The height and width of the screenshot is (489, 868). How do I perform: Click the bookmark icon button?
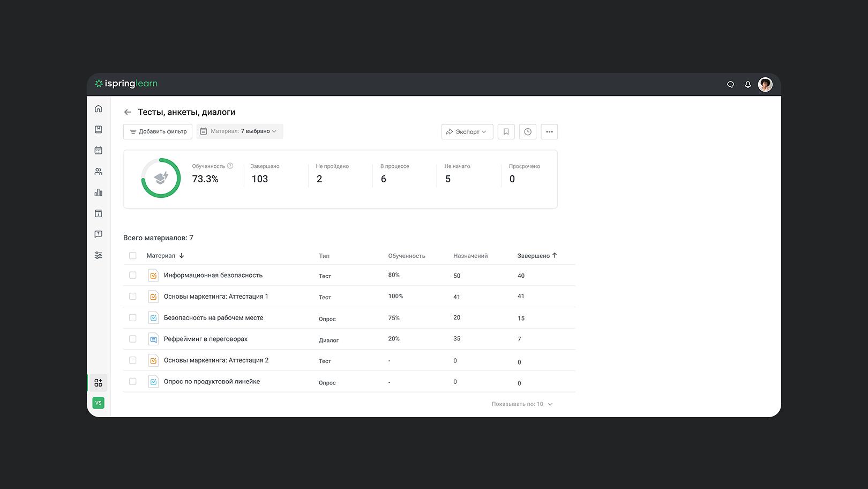[x=506, y=132]
